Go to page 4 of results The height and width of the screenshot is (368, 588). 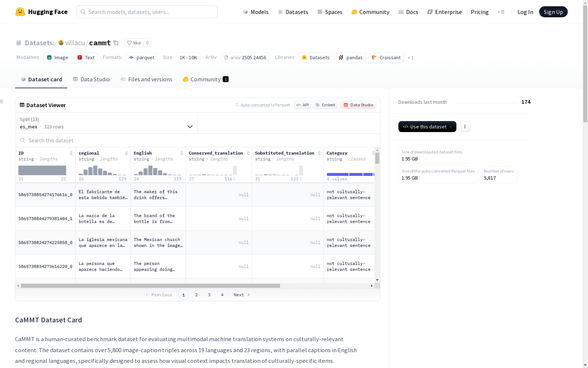pyautogui.click(x=222, y=295)
